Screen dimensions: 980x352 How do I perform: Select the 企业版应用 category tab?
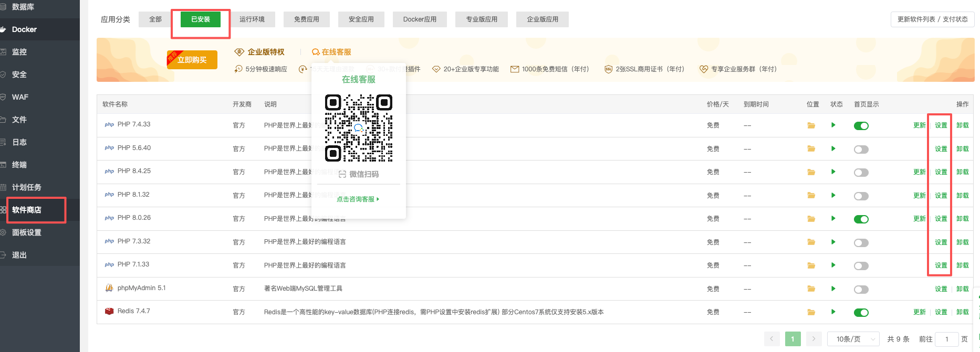click(x=543, y=19)
